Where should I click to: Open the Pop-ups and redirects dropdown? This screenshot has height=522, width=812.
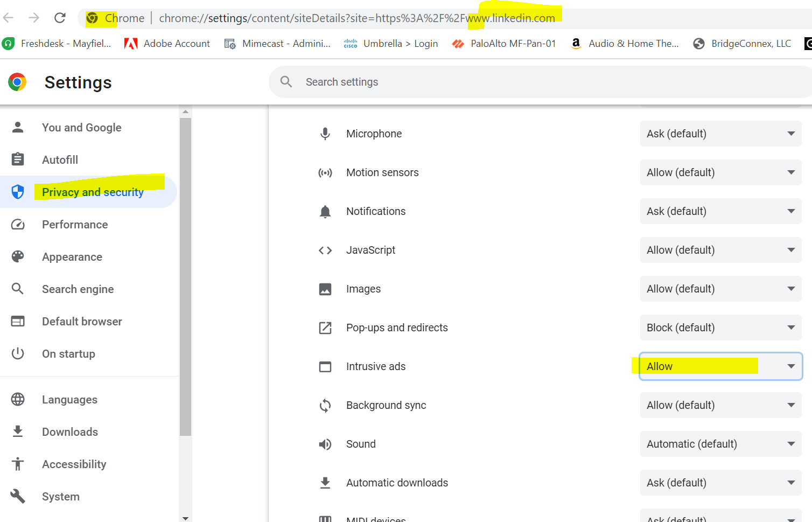[x=721, y=328]
